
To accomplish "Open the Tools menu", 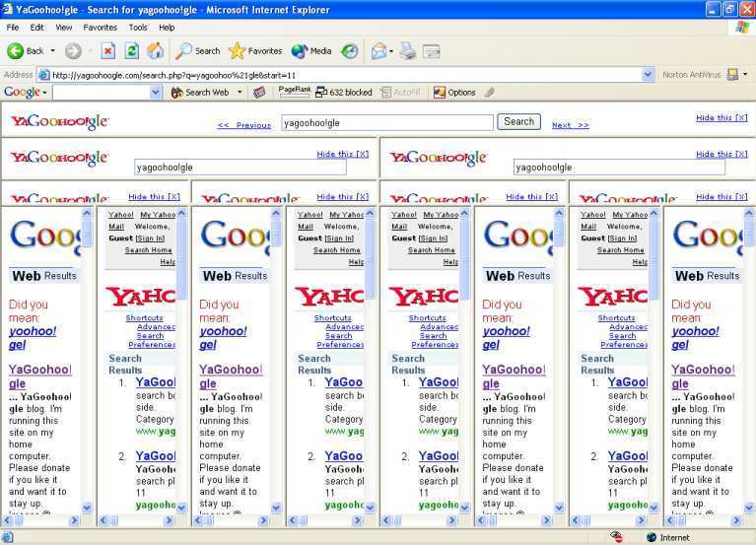I will point(138,28).
